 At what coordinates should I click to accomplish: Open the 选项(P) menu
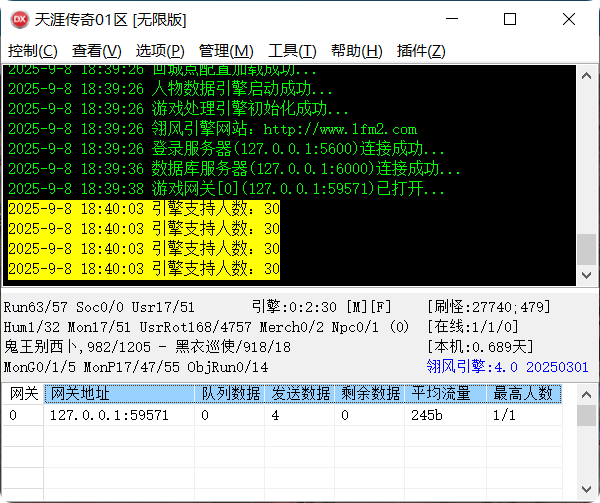tap(160, 51)
